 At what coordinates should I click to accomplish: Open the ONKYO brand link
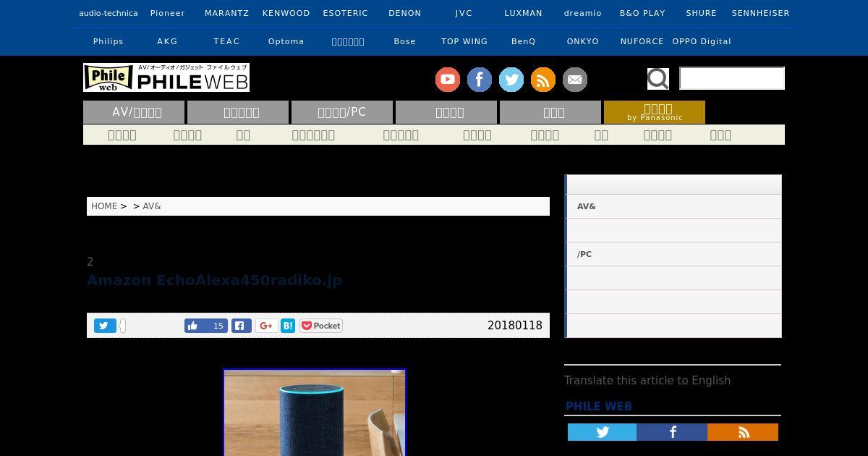tap(583, 41)
